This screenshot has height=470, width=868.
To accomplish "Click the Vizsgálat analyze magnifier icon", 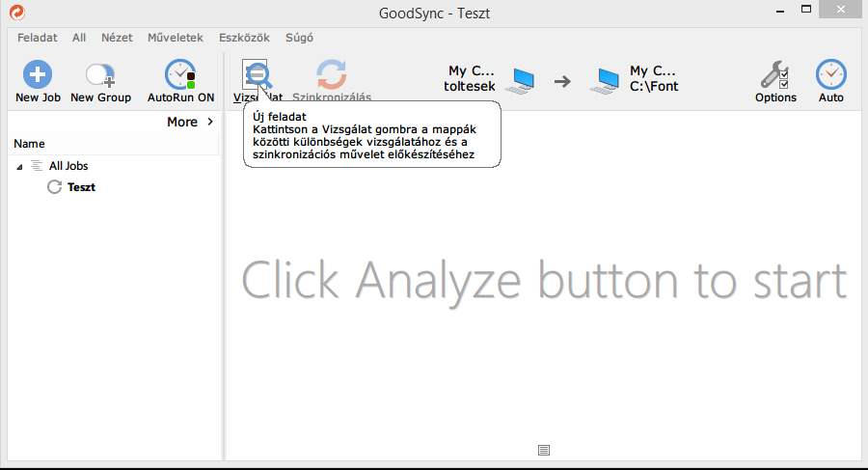I will pos(257,75).
